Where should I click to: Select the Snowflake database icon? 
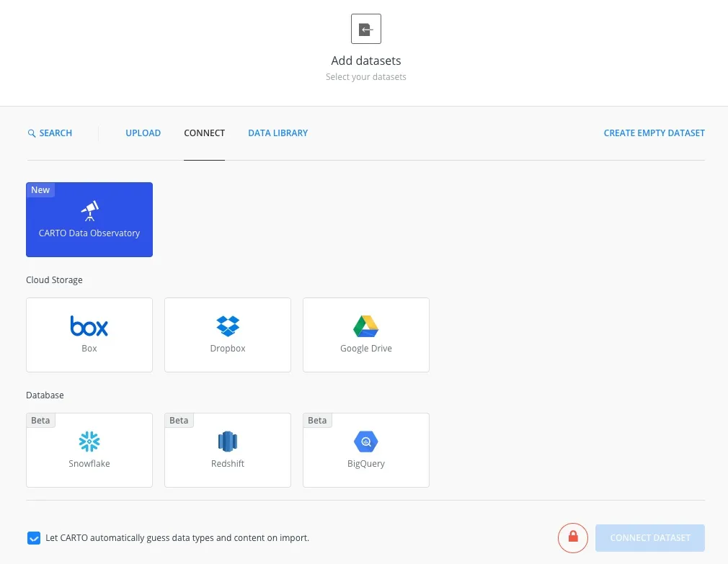(89, 442)
